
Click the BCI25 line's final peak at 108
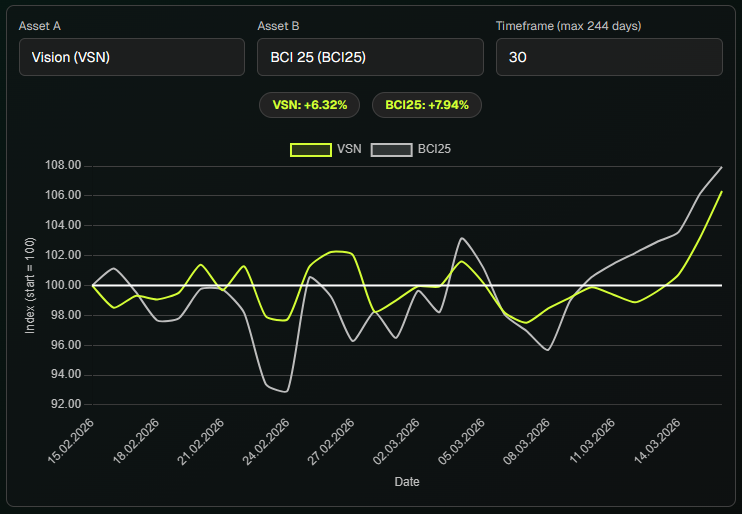tap(722, 167)
